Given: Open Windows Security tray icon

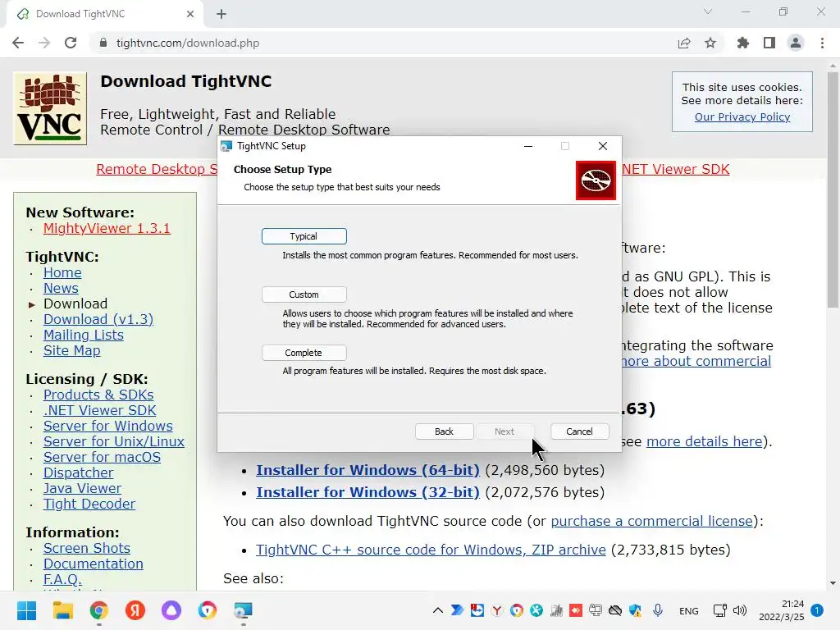Looking at the screenshot, I should (x=636, y=610).
